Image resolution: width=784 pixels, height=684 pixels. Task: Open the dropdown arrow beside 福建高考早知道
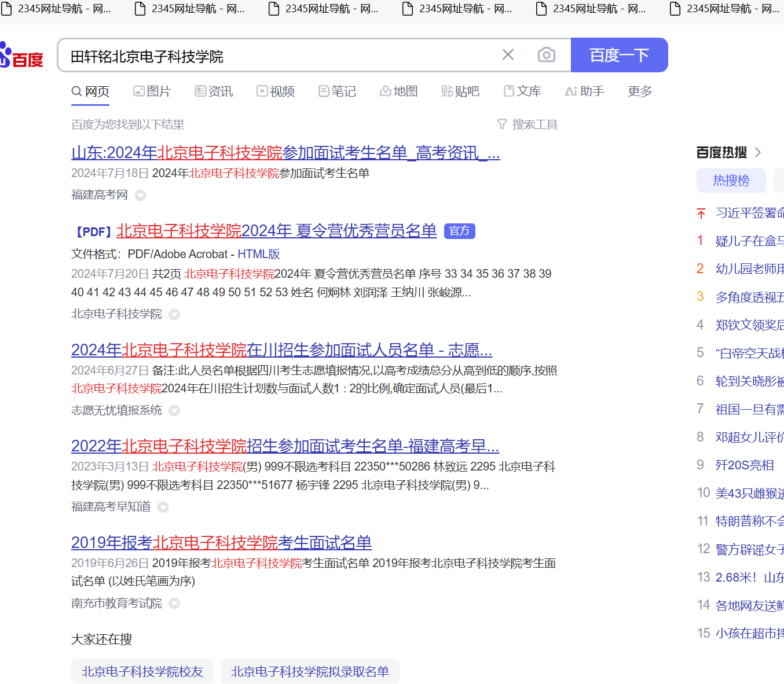pyautogui.click(x=163, y=508)
